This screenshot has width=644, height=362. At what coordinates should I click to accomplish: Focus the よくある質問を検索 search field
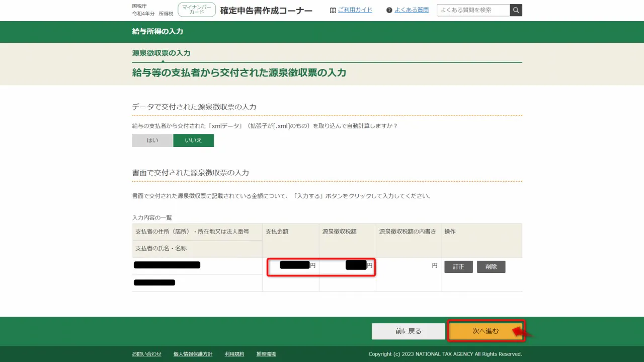point(473,10)
